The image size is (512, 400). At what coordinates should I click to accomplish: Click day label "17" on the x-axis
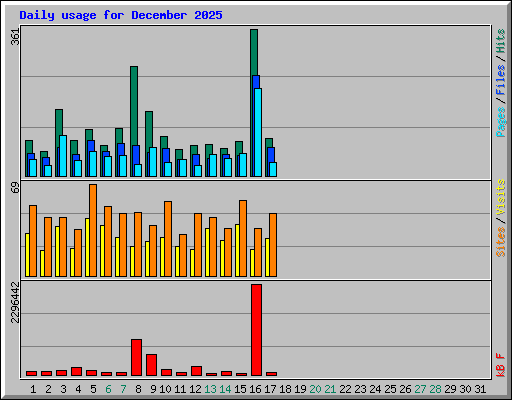tap(270, 389)
